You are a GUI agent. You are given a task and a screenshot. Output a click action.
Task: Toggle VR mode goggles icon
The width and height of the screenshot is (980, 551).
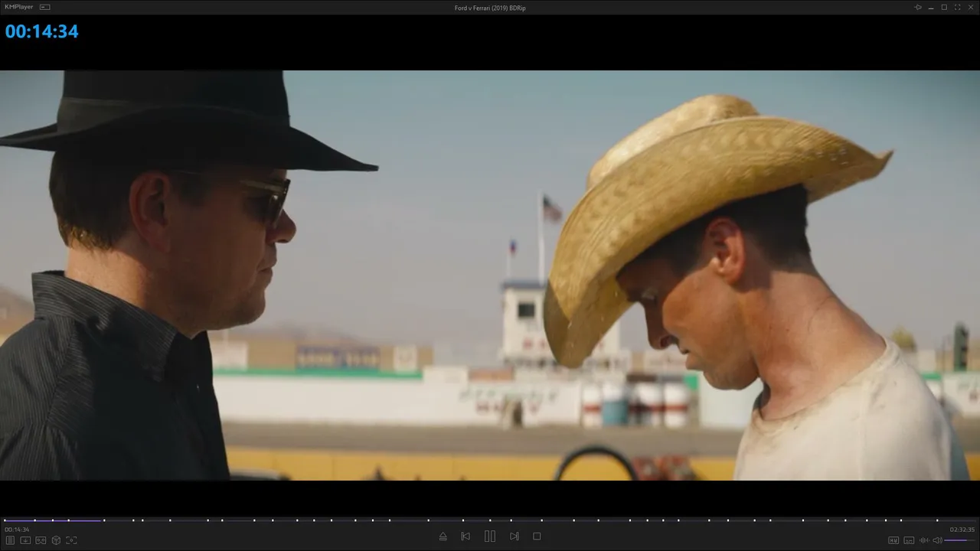pos(41,540)
